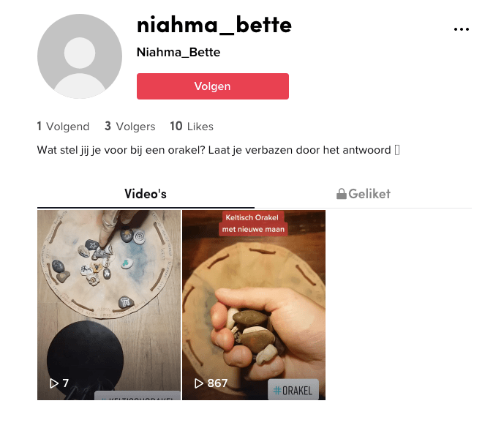Click the play icon with 867 views
The height and width of the screenshot is (428, 504).
tap(199, 383)
